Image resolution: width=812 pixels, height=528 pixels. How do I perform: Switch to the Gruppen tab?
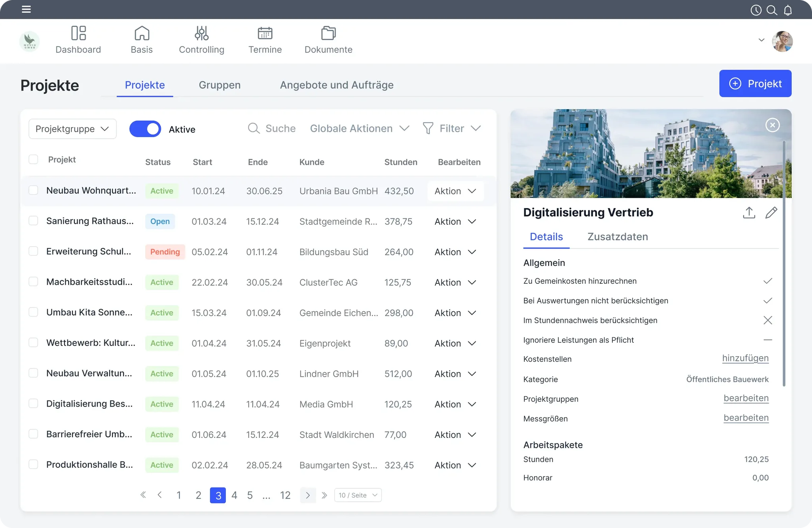coord(219,85)
